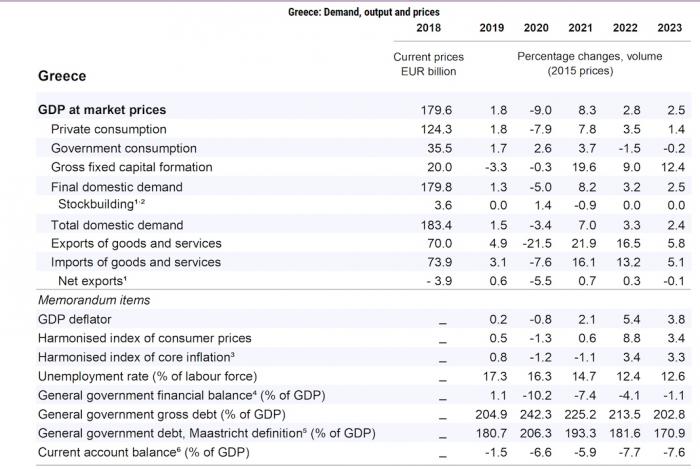Viewport: 700px width, 469px height.
Task: Click the 'Current prices EUR billion' column subheading
Action: coord(426,64)
